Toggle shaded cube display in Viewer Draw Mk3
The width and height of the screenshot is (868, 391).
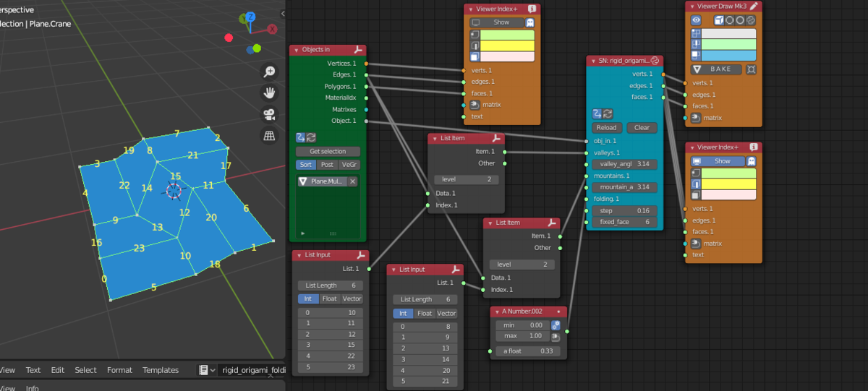click(x=720, y=20)
